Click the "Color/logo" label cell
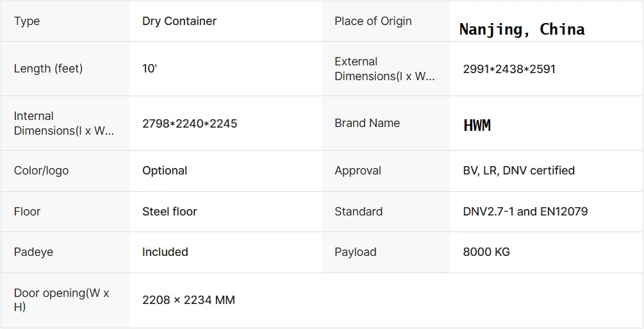 click(41, 171)
